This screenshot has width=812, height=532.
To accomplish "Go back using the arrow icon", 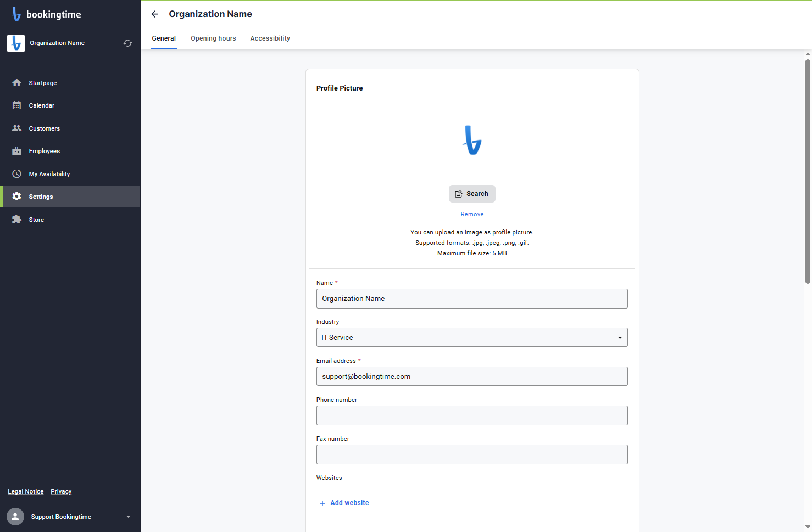I will (x=155, y=14).
